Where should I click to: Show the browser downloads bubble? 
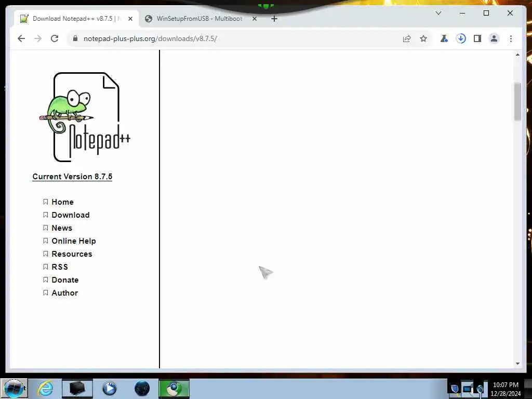click(461, 38)
